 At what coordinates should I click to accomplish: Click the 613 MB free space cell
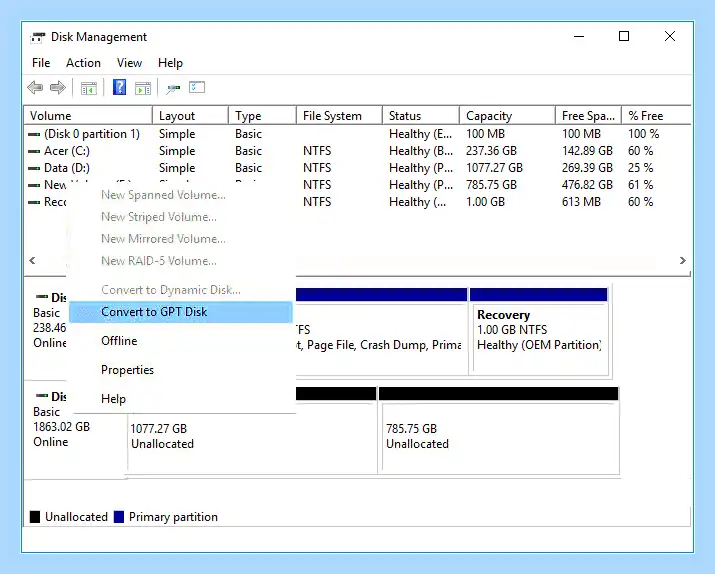click(581, 202)
